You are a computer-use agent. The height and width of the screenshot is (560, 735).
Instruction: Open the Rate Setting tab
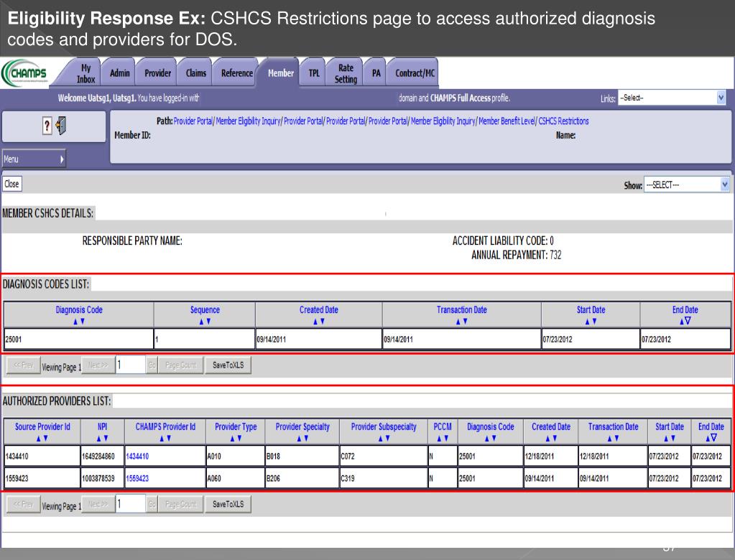point(346,73)
